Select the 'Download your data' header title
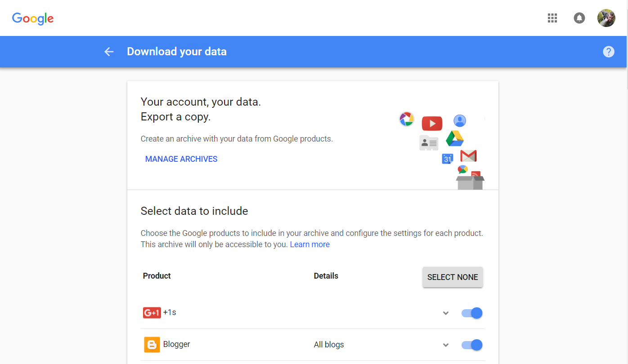Image resolution: width=628 pixels, height=364 pixels. (x=177, y=51)
